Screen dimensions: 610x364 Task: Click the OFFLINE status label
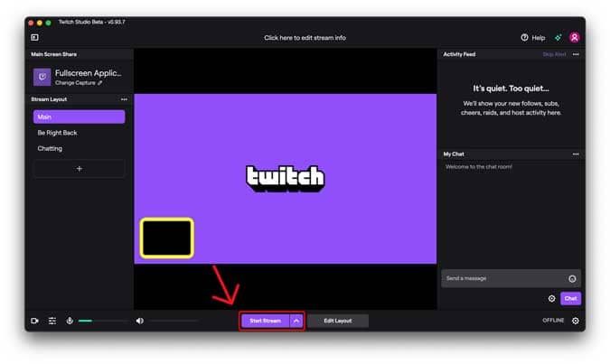click(553, 321)
